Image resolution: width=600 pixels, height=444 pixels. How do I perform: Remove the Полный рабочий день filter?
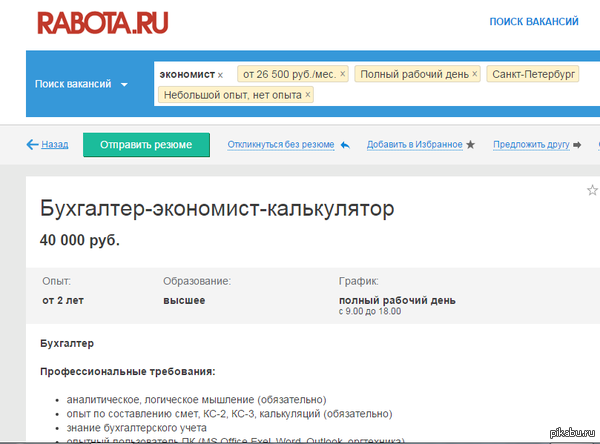coord(475,74)
